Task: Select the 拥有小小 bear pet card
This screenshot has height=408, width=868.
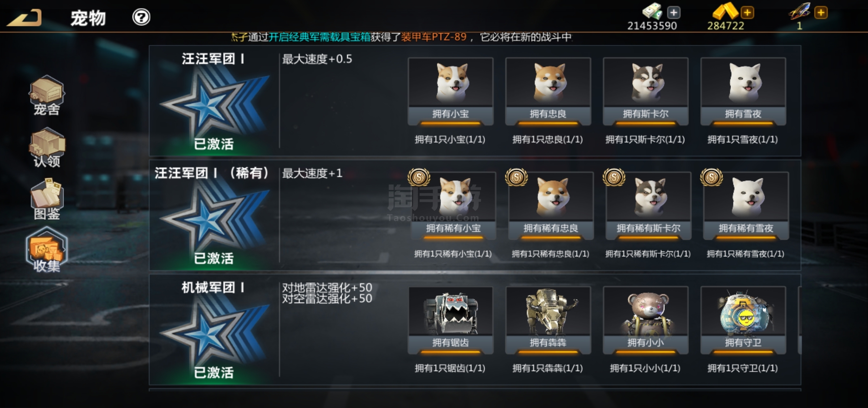Action: point(646,320)
